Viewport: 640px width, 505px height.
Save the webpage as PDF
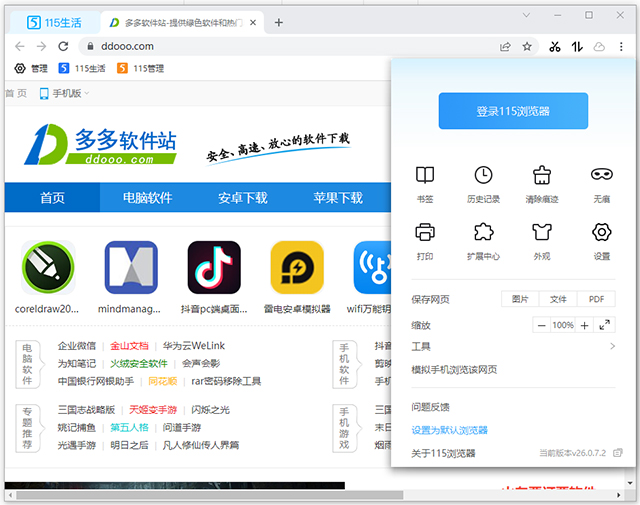click(596, 299)
